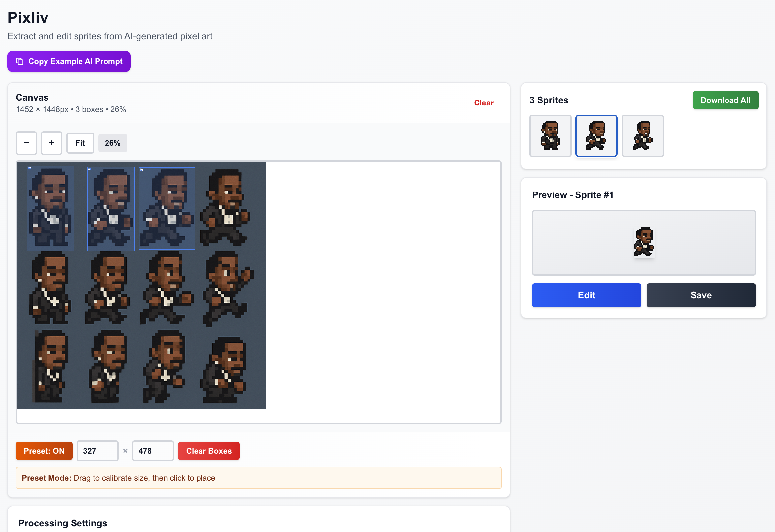The width and height of the screenshot is (775, 532).
Task: Click the second box label tag on canvas
Action: (x=89, y=169)
